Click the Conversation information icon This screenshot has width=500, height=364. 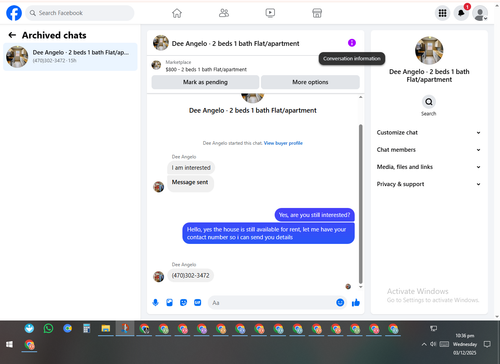click(x=352, y=43)
